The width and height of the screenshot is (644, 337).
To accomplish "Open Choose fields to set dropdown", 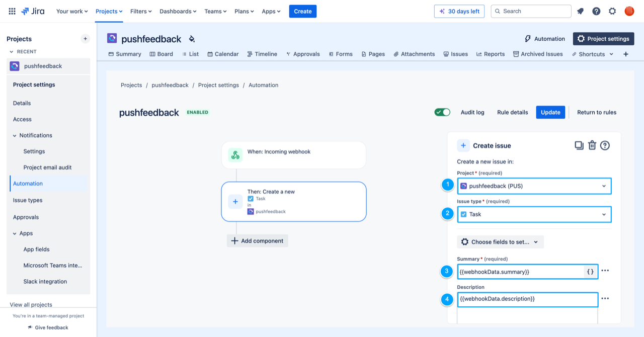I will (500, 242).
